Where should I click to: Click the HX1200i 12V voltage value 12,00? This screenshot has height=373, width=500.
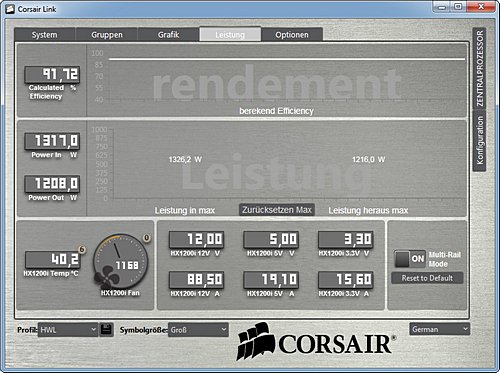196,240
